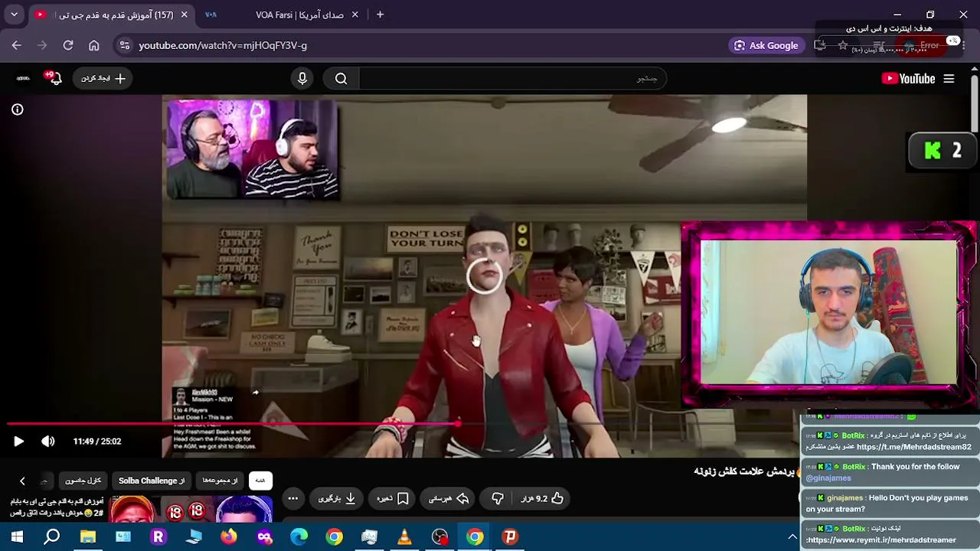Open the purple R app in the taskbar
Screen dimensions: 980x551
tap(158, 536)
